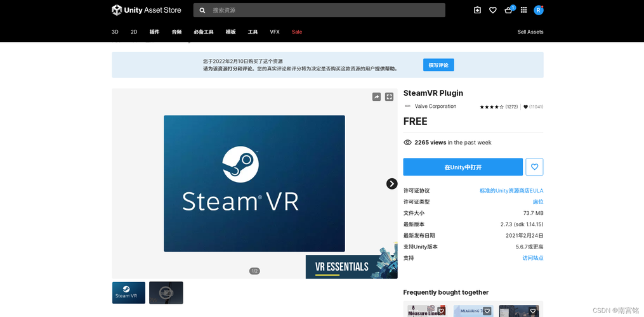Open the user account avatar R
Image resolution: width=644 pixels, height=317 pixels.
539,10
